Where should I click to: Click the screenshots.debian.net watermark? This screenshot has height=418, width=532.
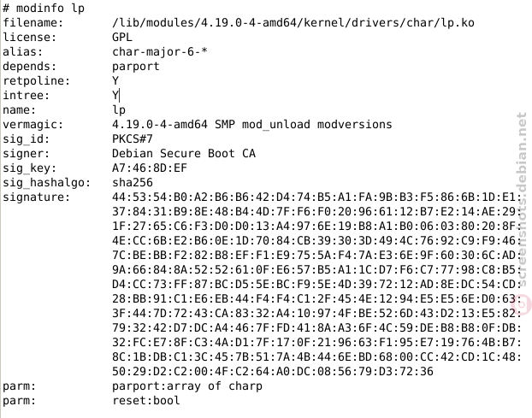523,200
